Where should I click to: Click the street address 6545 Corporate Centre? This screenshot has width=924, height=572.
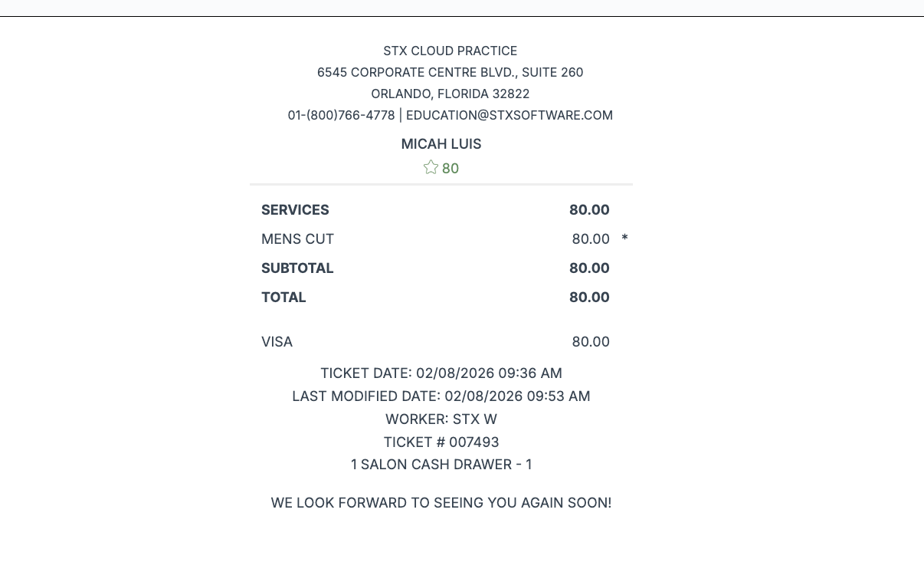point(450,72)
